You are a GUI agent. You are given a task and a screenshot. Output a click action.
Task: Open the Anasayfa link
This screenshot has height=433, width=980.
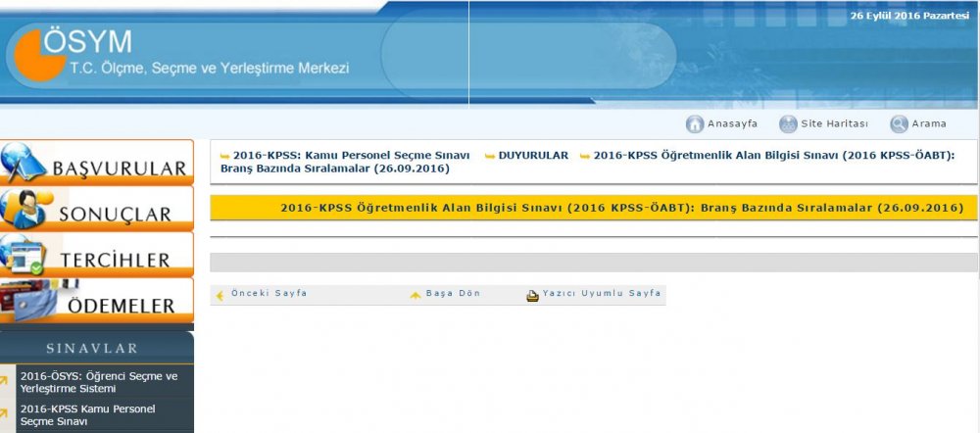pos(732,124)
